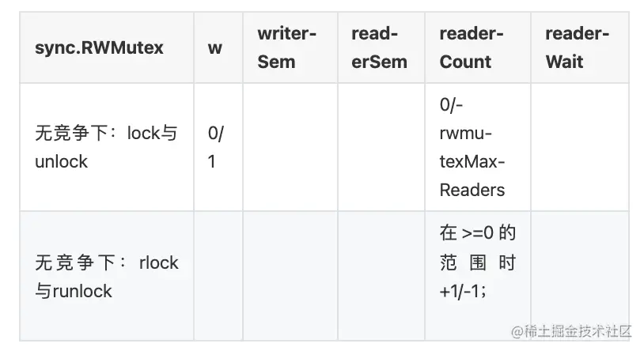Click empty readerSem cell in lock row
The image size is (644, 351).
click(381, 147)
